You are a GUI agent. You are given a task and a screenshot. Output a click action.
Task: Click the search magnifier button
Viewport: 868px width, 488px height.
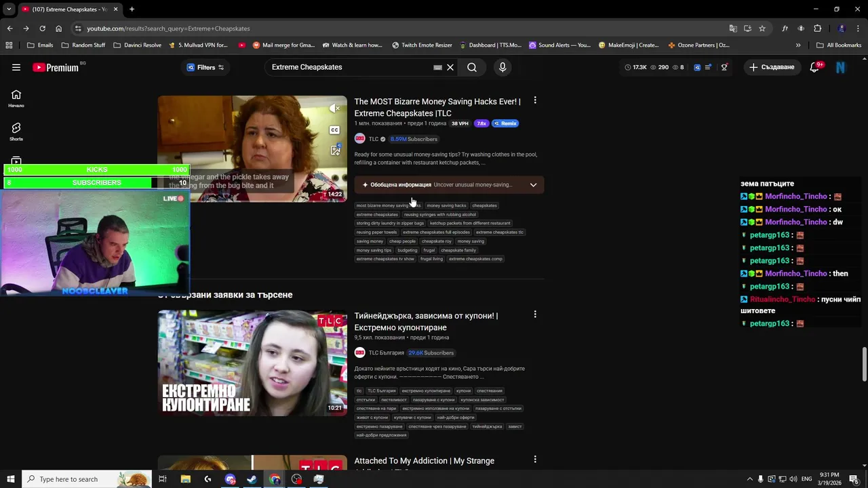472,67
